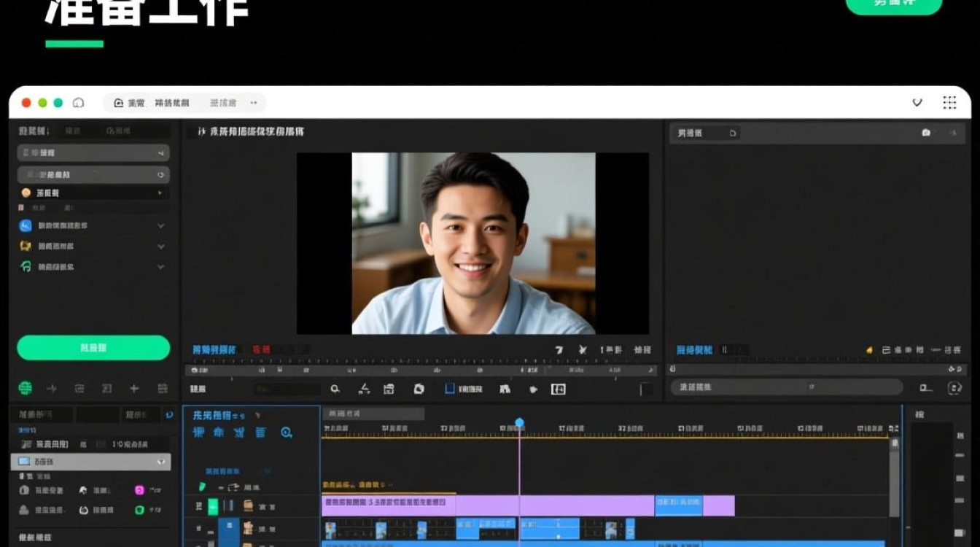980x547 pixels.
Task: Expand the chevron menu in the title bar
Action: coord(917,103)
